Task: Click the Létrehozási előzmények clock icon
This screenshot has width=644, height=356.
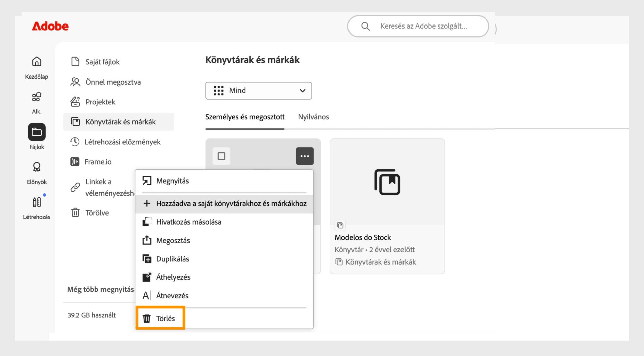Action: click(x=75, y=142)
